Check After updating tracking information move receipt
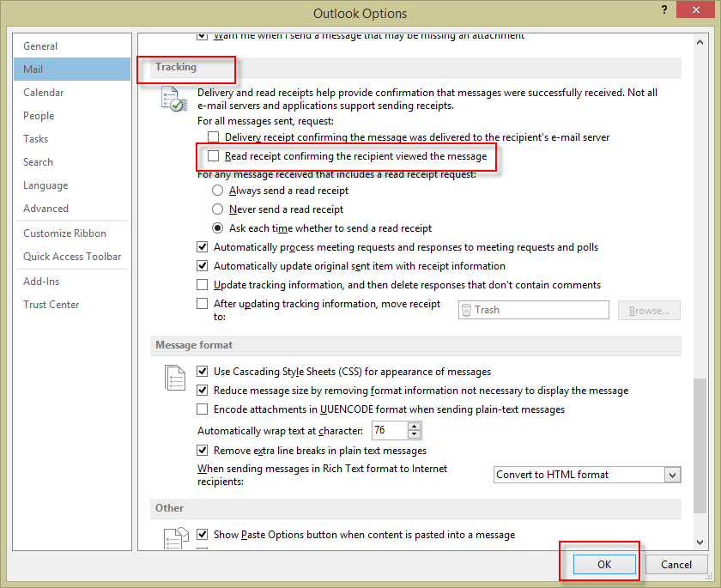 [203, 303]
